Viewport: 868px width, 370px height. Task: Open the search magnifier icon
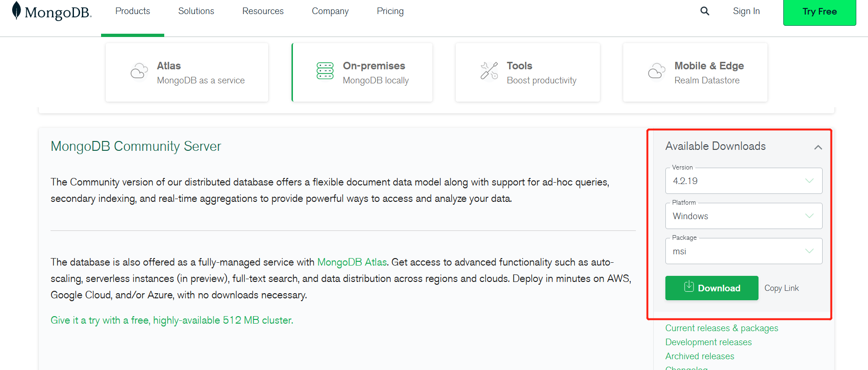pos(705,11)
